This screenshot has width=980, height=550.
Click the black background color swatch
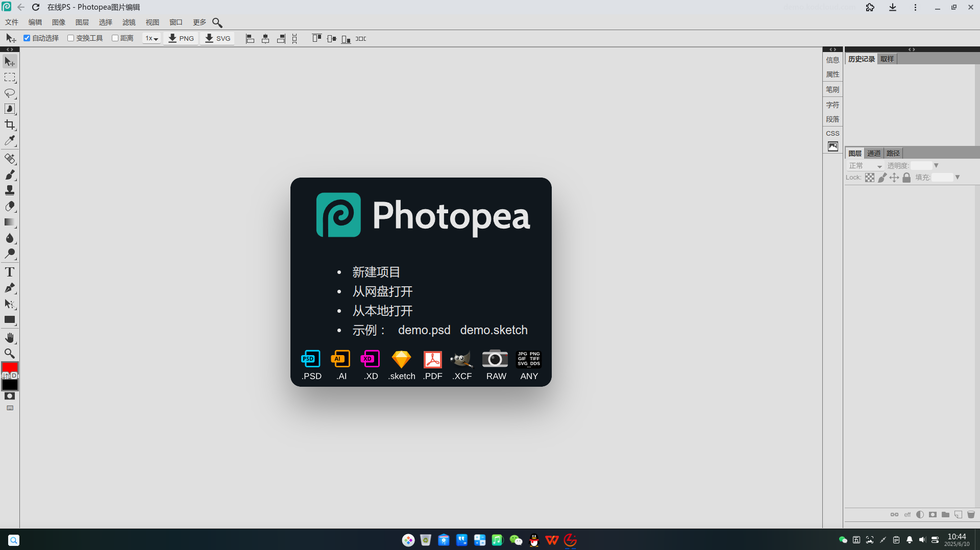coord(10,385)
